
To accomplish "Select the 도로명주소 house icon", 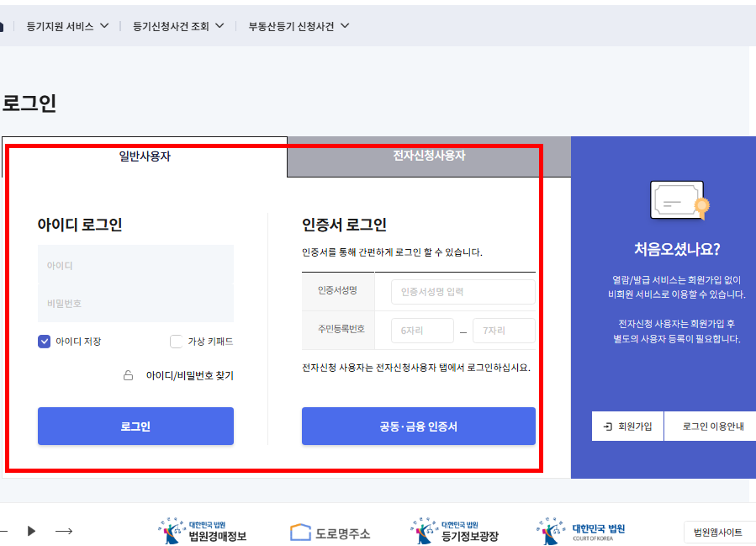I will coord(300,530).
